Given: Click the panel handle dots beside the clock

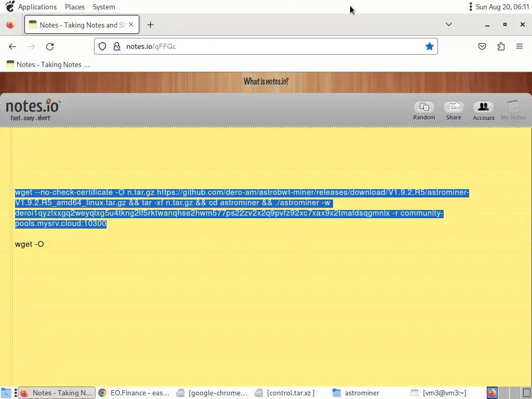Looking at the screenshot, I should [471, 6].
